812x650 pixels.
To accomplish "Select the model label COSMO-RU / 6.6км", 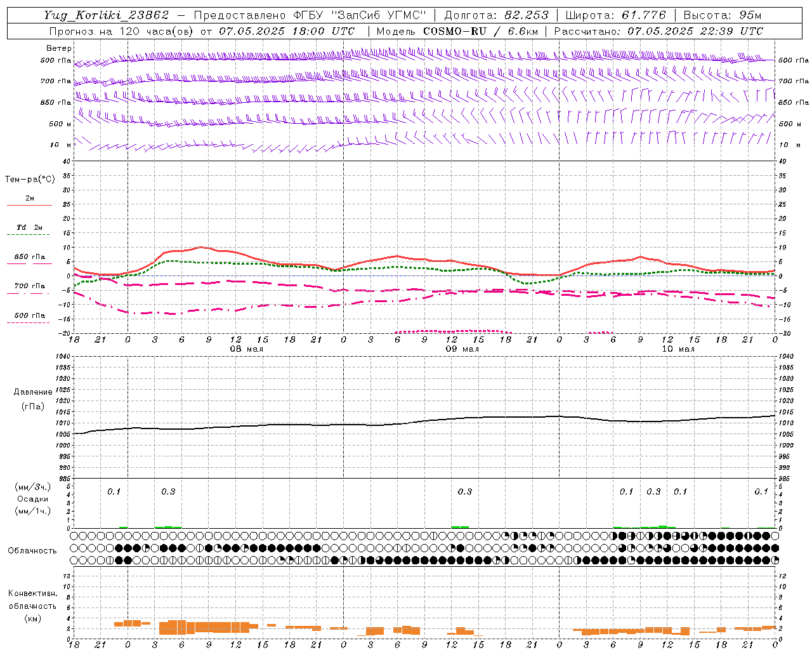I will 481,31.
